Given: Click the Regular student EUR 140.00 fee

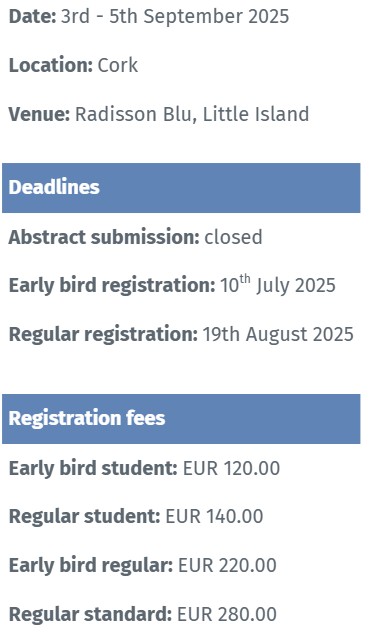Looking at the screenshot, I should pos(136,517).
